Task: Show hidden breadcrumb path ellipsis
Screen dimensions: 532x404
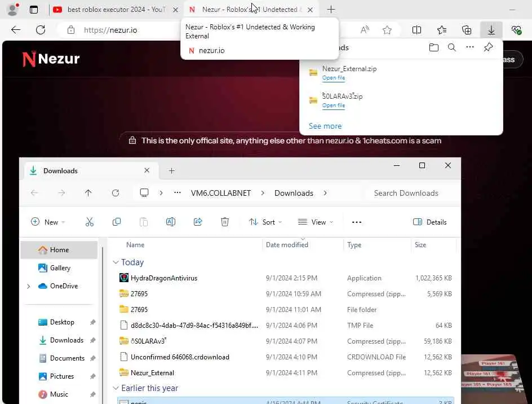Action: (x=177, y=192)
